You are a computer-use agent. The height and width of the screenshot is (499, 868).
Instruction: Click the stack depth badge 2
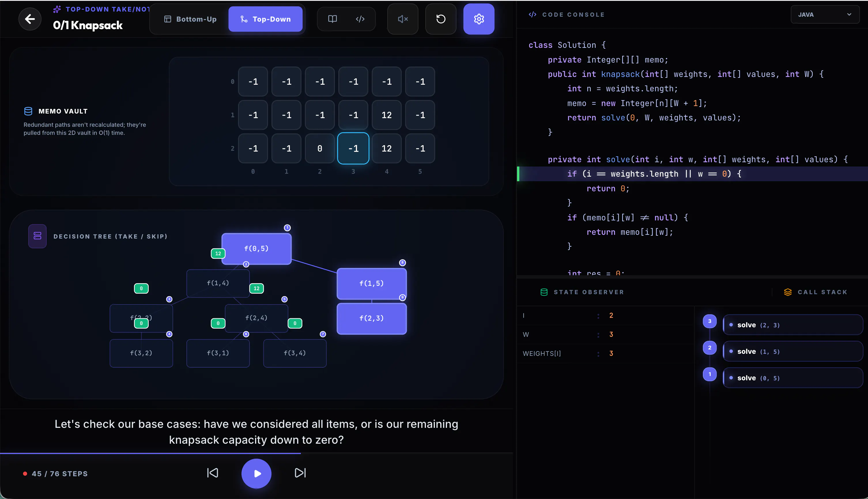click(710, 347)
